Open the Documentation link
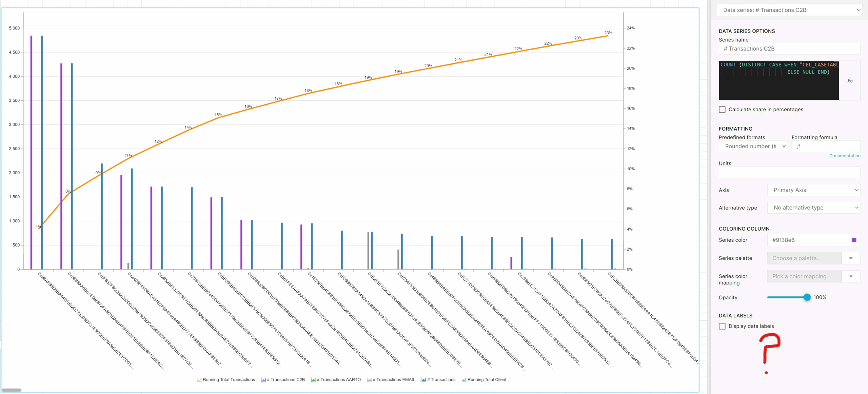The width and height of the screenshot is (868, 394). coord(845,156)
